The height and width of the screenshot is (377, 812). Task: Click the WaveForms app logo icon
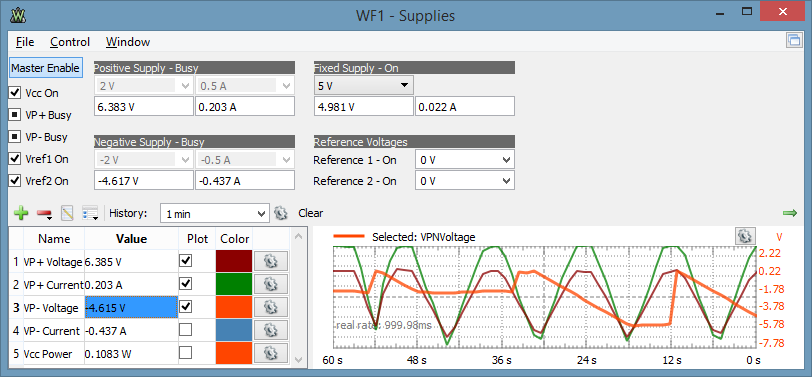coord(17,16)
